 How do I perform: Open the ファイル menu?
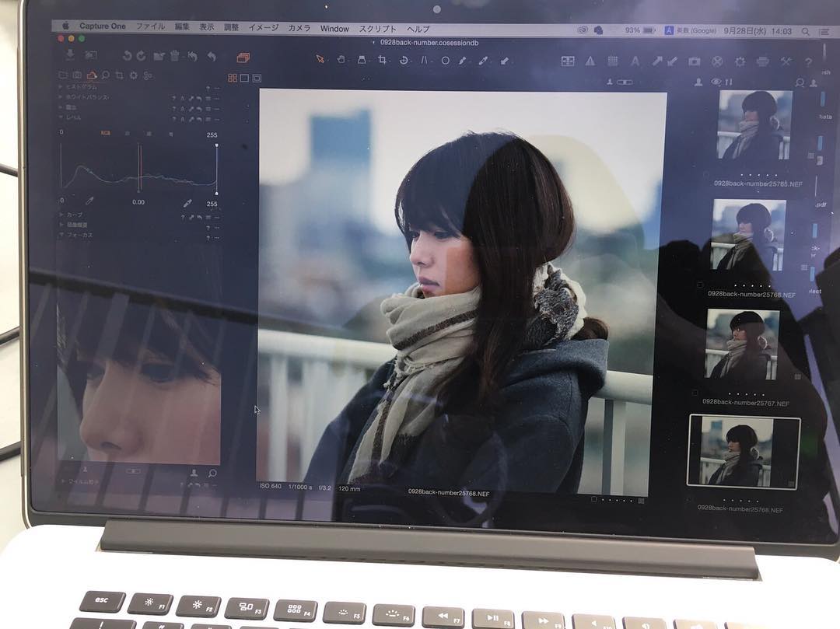(x=150, y=26)
